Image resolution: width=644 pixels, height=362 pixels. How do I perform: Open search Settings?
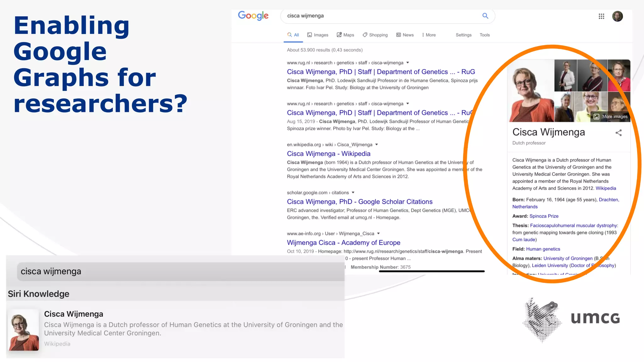tap(464, 35)
